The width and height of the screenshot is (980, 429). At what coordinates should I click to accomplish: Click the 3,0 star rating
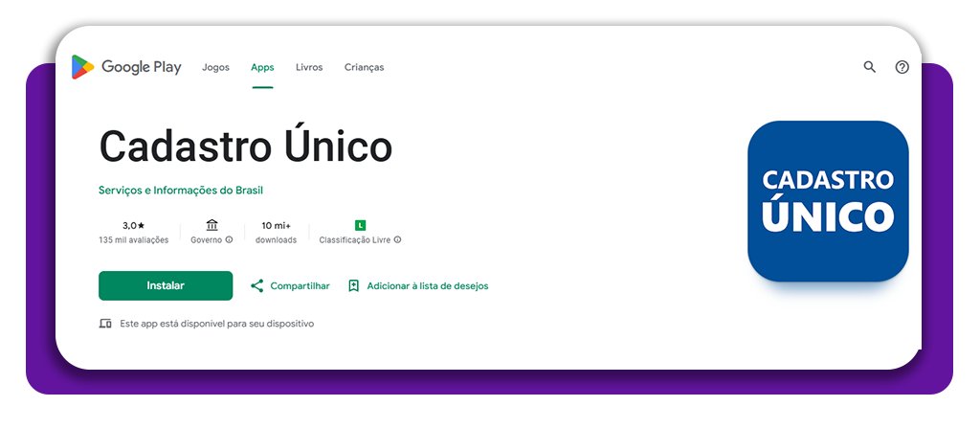point(134,225)
